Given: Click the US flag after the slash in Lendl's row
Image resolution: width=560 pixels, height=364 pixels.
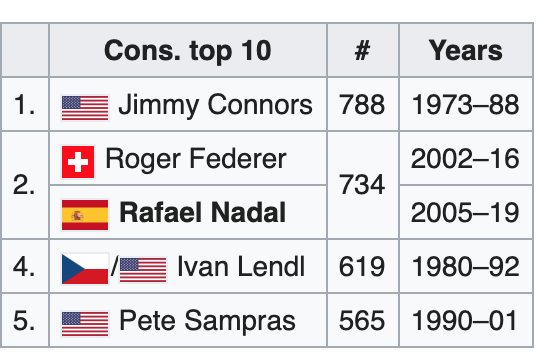Looking at the screenshot, I should pos(143,270).
